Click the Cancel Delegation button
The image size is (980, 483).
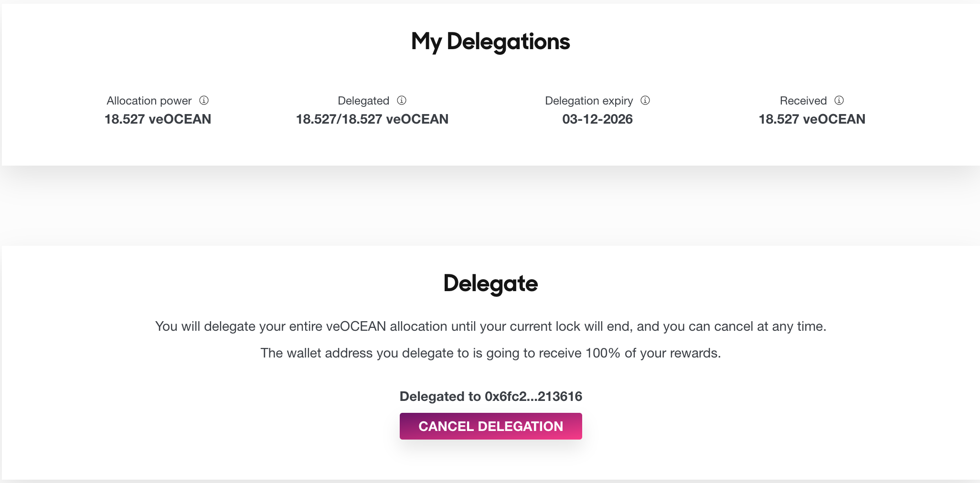[x=490, y=426]
